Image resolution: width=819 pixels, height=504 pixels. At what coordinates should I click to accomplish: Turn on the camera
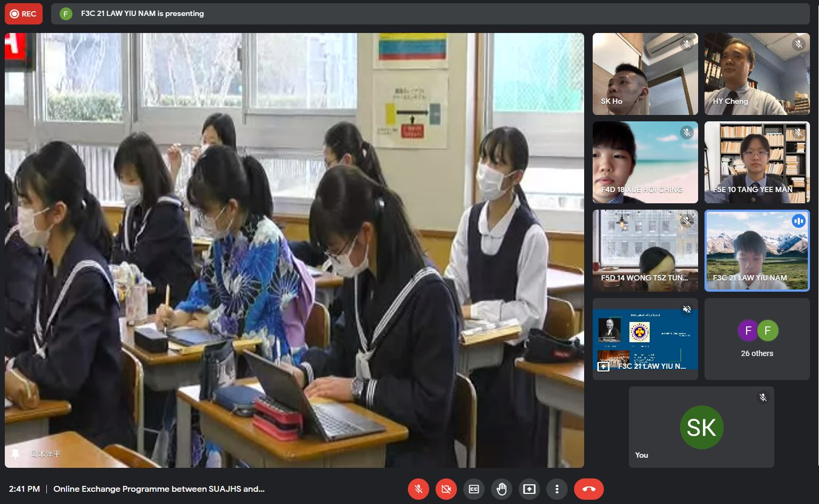click(x=446, y=489)
